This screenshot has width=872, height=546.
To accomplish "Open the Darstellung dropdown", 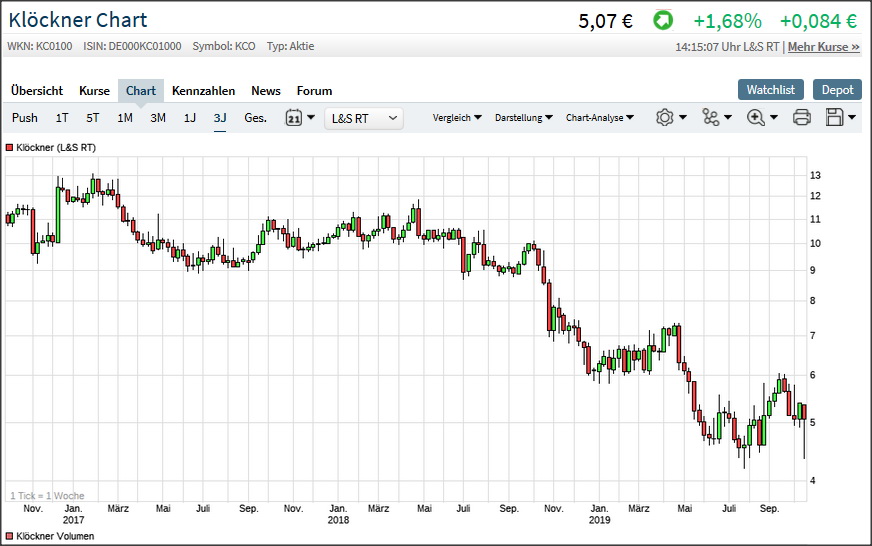I will 523,117.
